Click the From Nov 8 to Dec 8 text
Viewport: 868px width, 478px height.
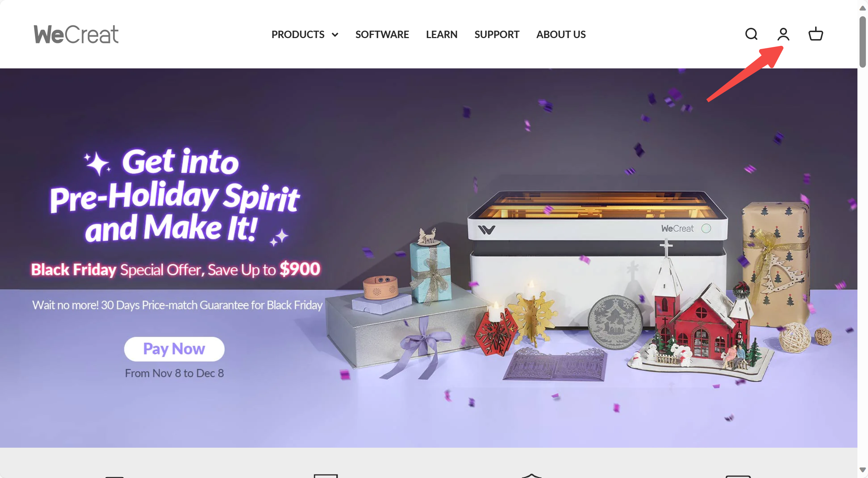click(174, 373)
